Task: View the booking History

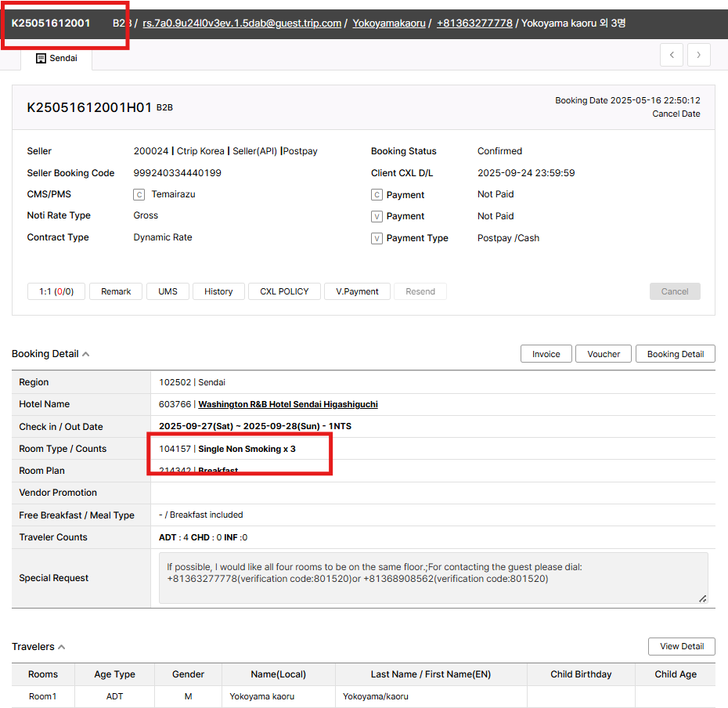Action: click(x=218, y=291)
